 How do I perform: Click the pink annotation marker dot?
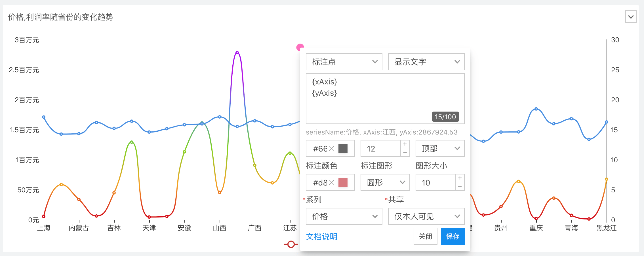coord(299,47)
